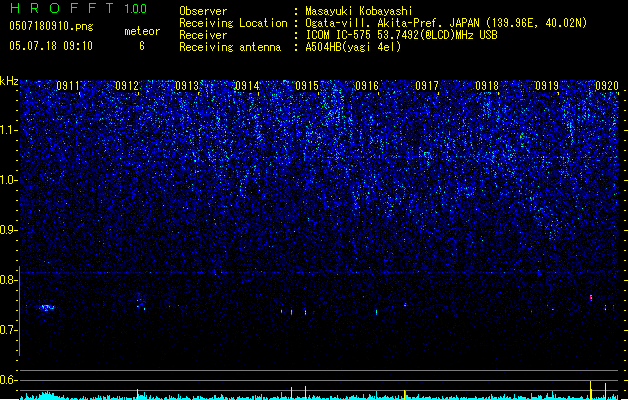629x400 pixels.
Task: Click the kHz axis unit label
Action: [9, 81]
